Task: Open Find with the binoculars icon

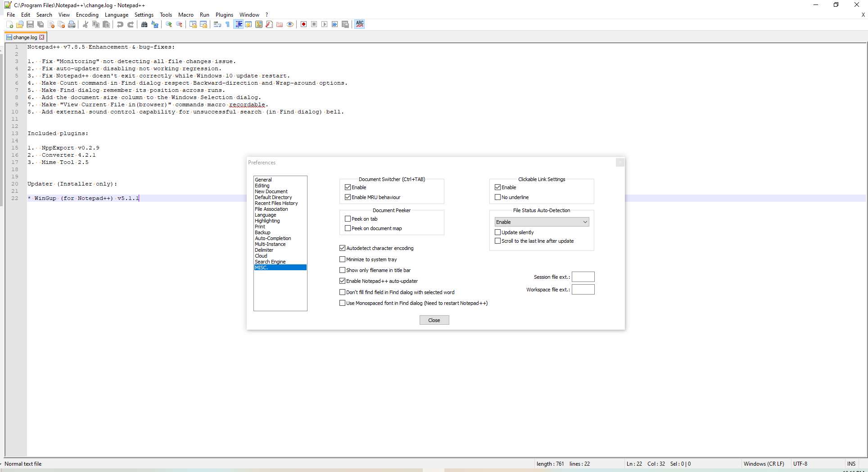Action: (144, 24)
